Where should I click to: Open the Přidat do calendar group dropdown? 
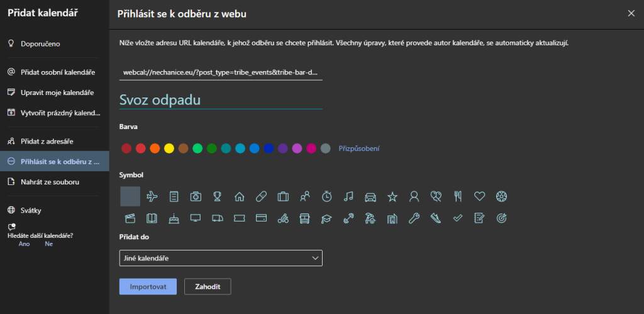tap(221, 258)
